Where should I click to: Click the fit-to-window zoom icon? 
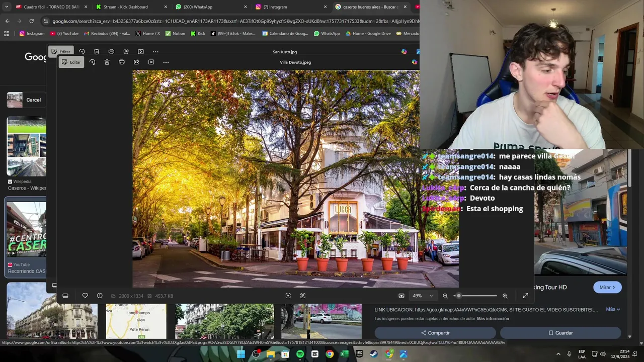(x=288, y=296)
